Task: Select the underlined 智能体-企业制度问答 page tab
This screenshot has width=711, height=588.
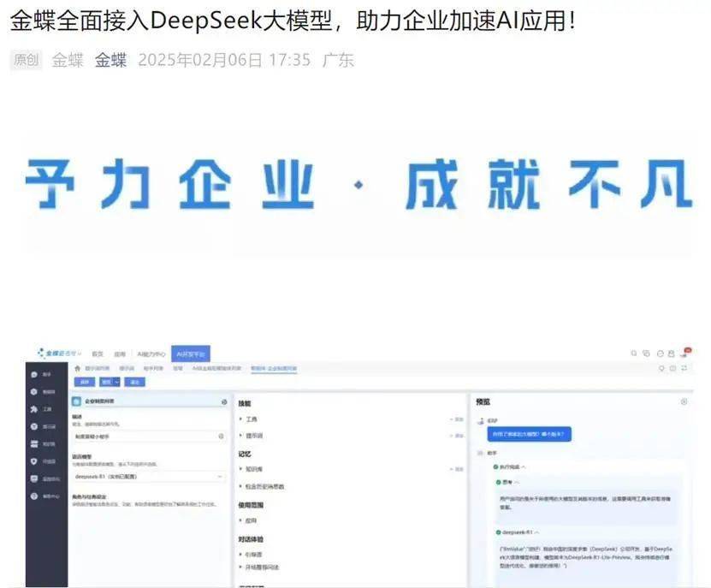Action: pyautogui.click(x=274, y=368)
